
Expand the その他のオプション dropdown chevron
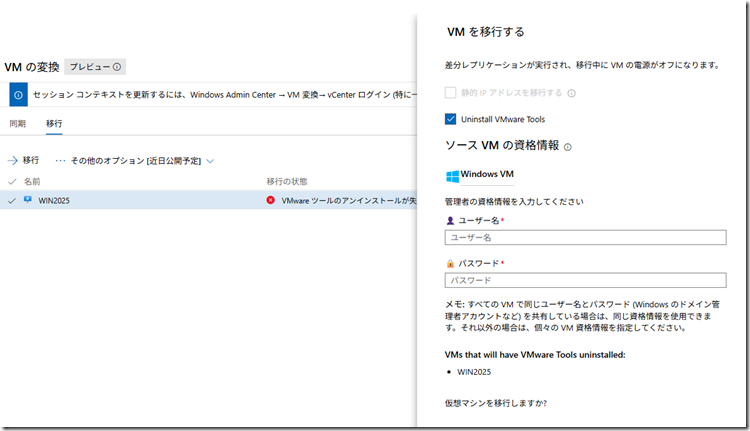tap(210, 160)
